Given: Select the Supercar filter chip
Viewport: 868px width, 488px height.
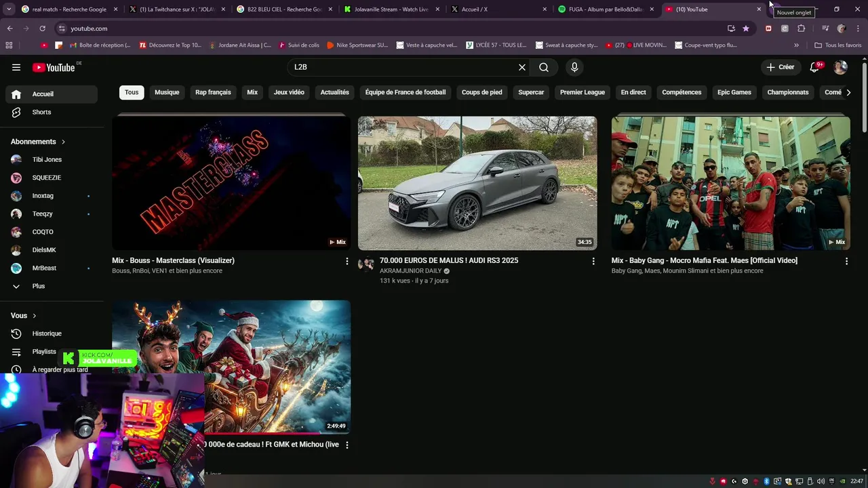Looking at the screenshot, I should click(x=531, y=92).
